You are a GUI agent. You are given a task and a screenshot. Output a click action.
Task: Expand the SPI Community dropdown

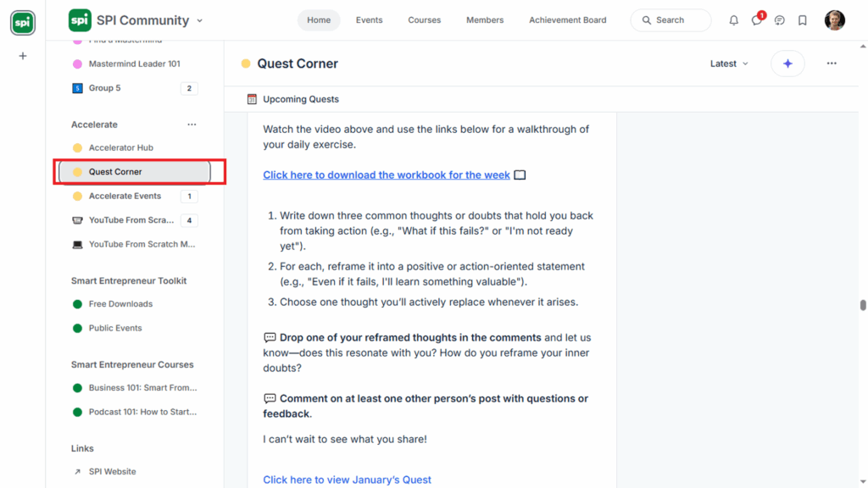(200, 20)
